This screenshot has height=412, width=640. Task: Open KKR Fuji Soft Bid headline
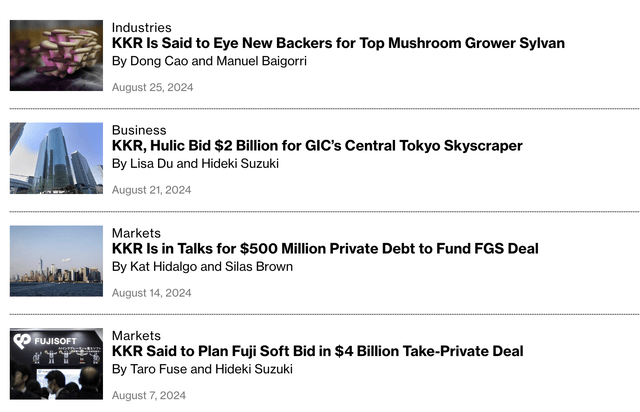pyautogui.click(x=318, y=351)
